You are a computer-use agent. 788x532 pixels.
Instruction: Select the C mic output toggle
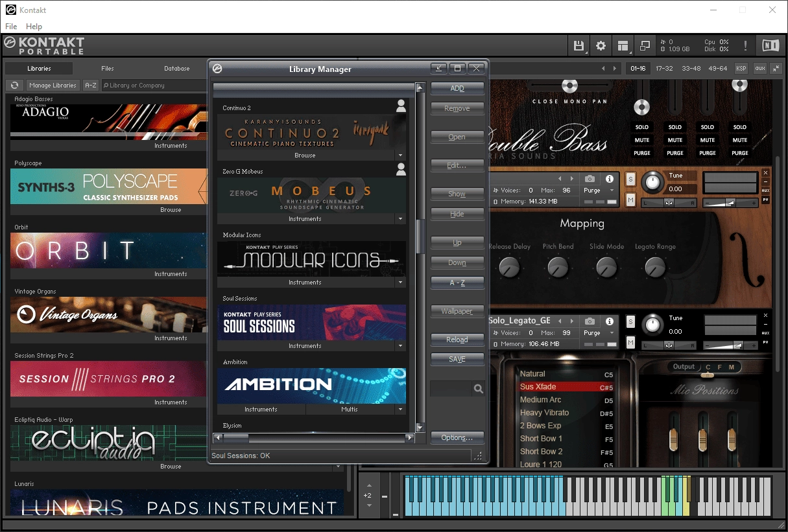click(708, 367)
